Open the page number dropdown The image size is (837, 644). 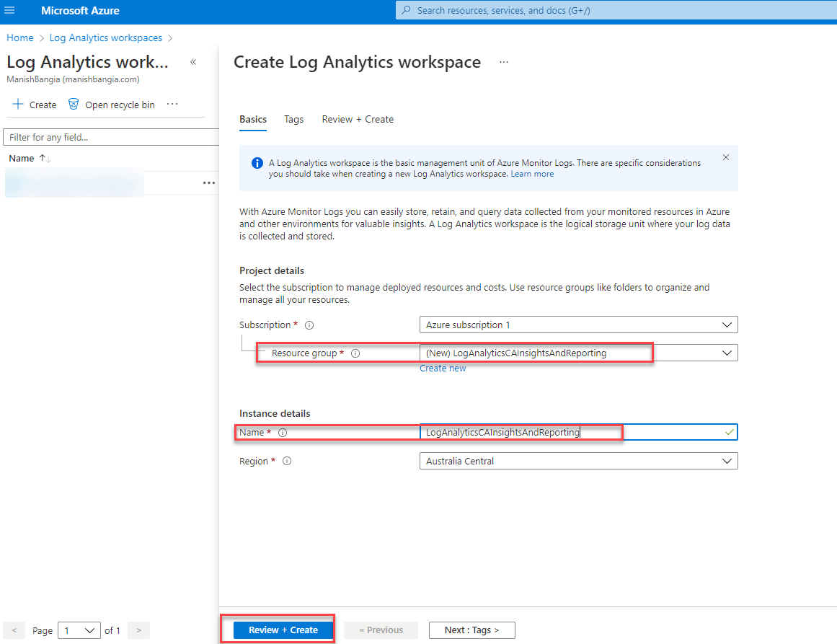click(x=79, y=630)
